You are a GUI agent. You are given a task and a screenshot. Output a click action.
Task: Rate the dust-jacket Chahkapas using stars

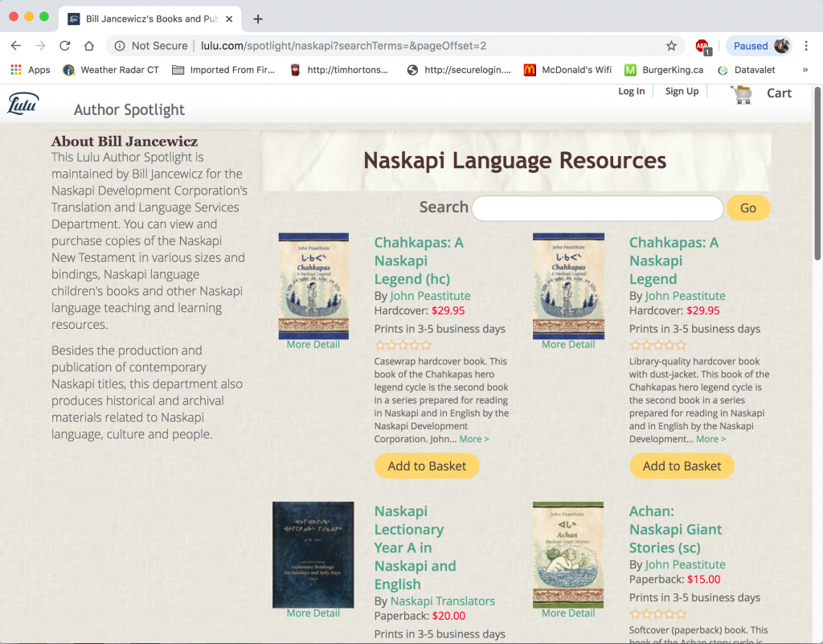pos(658,346)
